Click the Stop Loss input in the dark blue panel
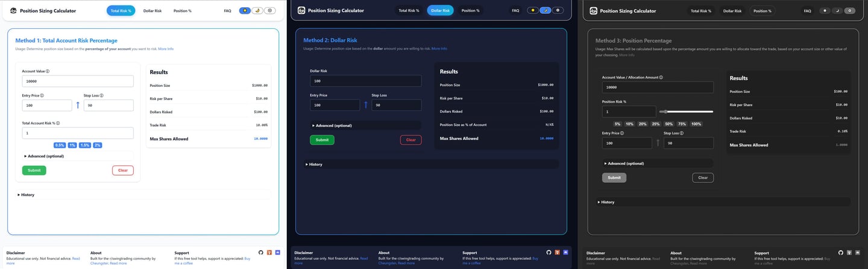Screen dimensions: 868x269 (x=397, y=105)
